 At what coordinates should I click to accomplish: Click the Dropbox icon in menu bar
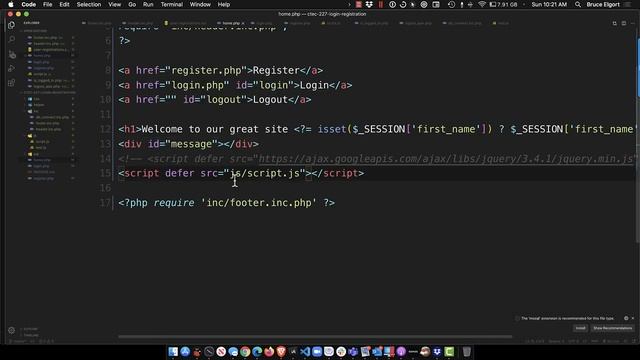(369, 4)
